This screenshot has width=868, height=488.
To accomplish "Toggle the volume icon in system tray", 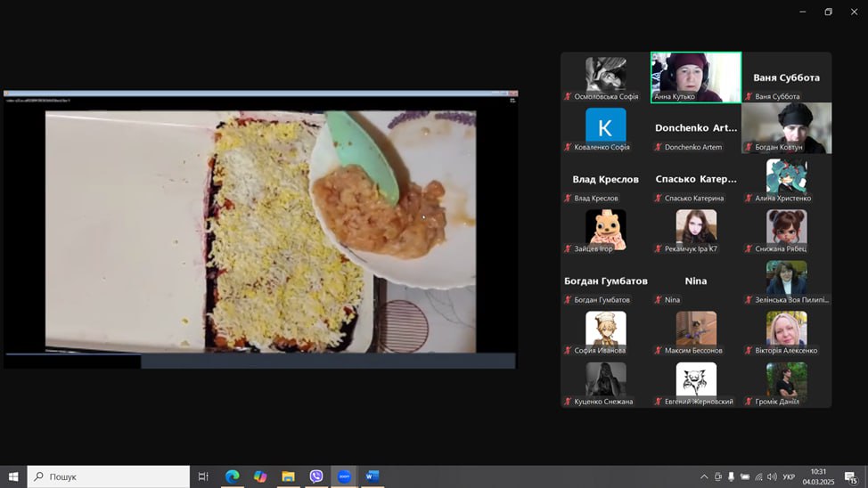I will 772,477.
